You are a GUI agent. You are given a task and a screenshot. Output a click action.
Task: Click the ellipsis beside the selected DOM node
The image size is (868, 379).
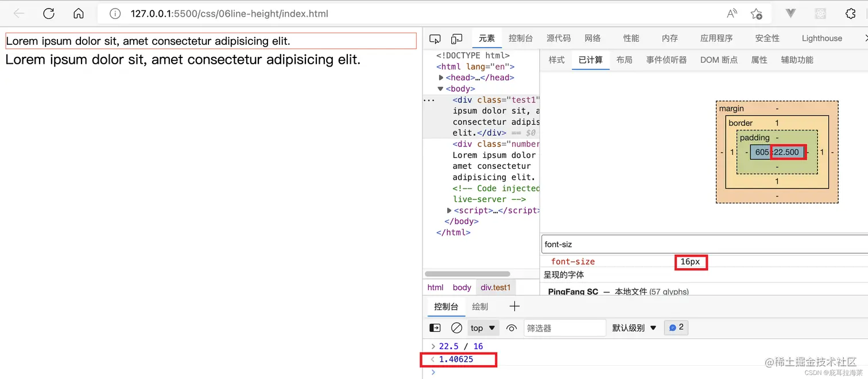pyautogui.click(x=429, y=100)
